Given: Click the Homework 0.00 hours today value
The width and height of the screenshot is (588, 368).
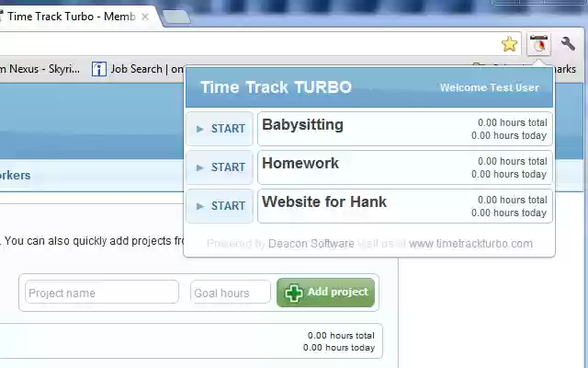Looking at the screenshot, I should 509,174.
